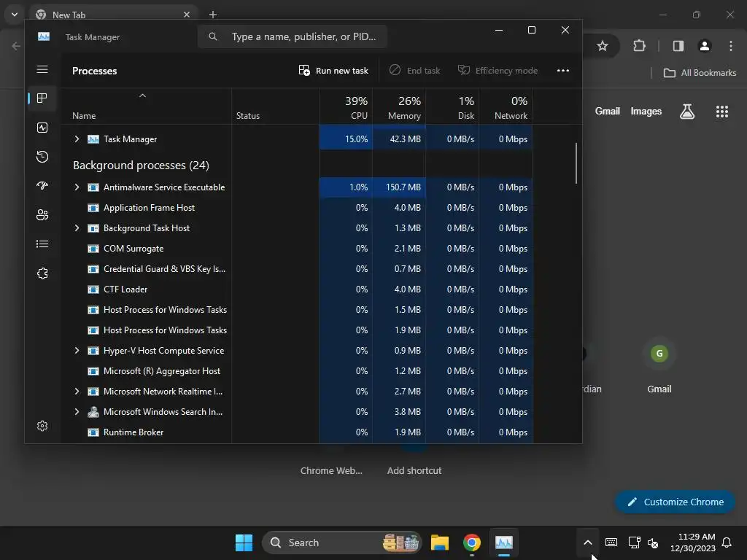Image resolution: width=747 pixels, height=560 pixels.
Task: Click the Chrome bookmark star icon
Action: pos(603,46)
